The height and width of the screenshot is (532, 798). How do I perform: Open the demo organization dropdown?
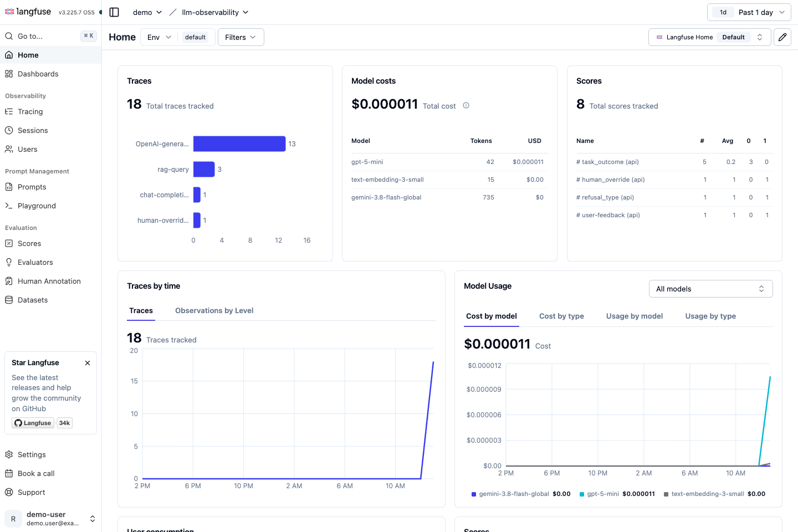[147, 12]
